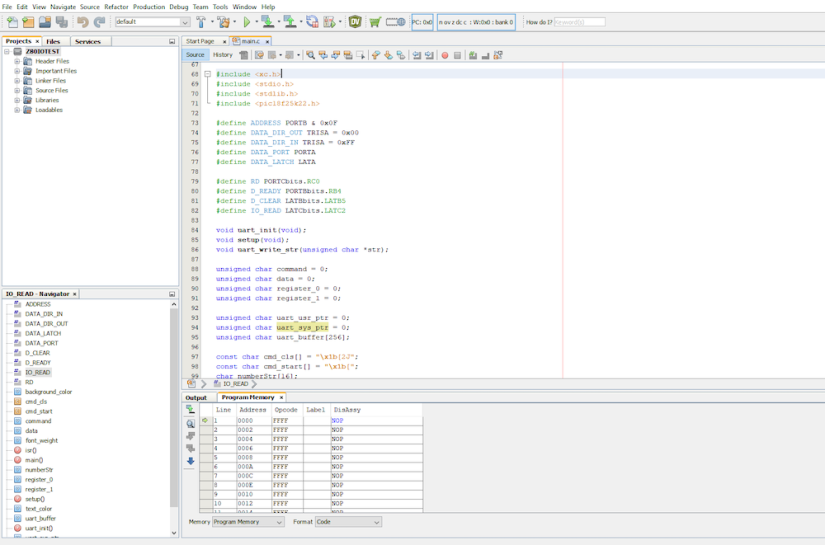Click the blue down arrow in Program Memory sidebar

point(191,461)
